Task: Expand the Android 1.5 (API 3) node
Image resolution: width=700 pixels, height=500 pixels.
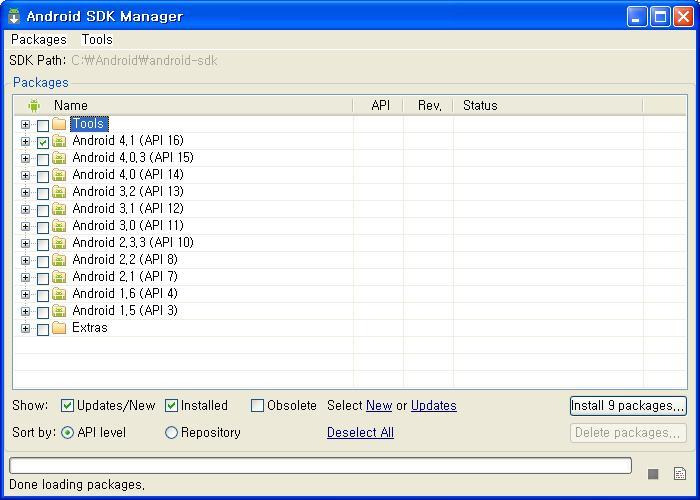Action: [x=25, y=311]
